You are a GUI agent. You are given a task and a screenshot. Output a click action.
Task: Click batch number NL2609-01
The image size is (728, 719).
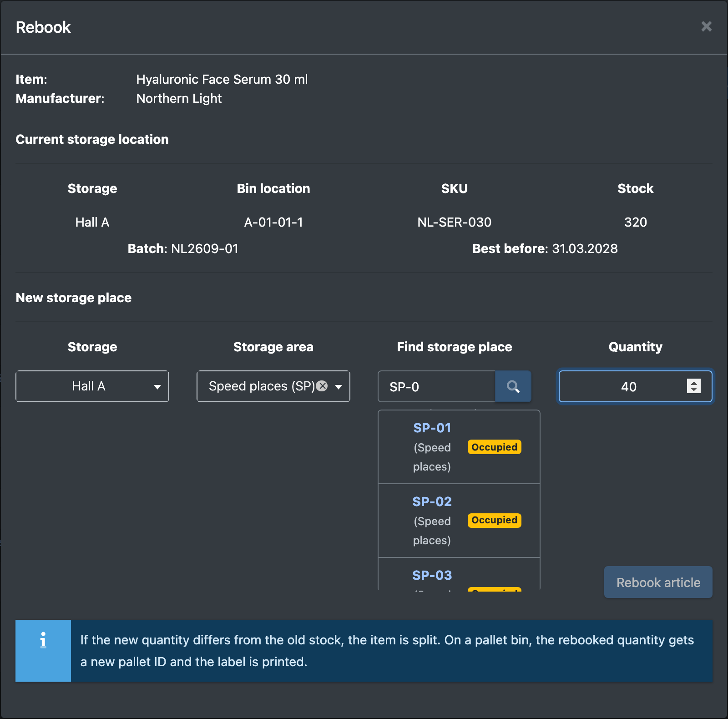(x=205, y=248)
